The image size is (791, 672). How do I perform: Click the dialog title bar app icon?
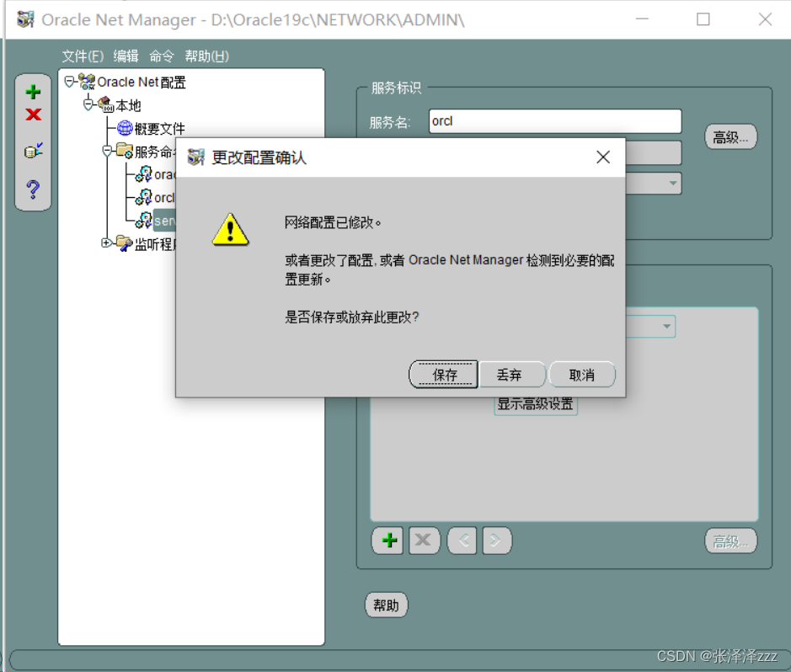click(196, 157)
